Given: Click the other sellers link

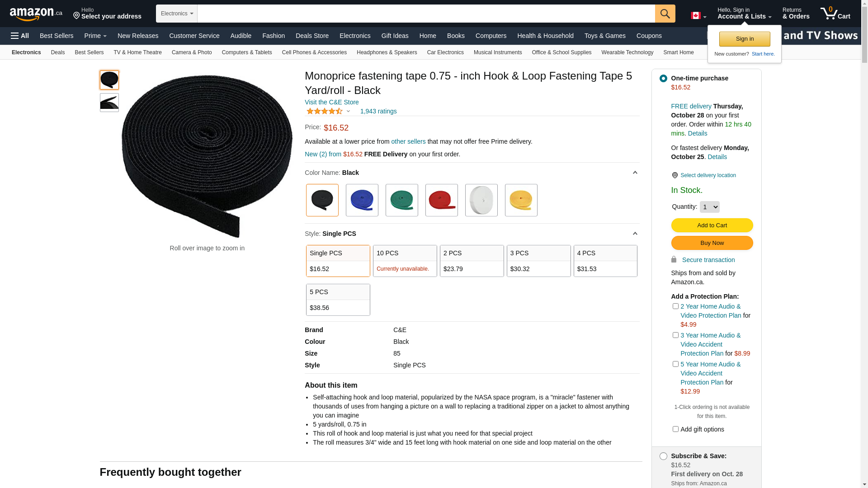Looking at the screenshot, I should pyautogui.click(x=408, y=141).
